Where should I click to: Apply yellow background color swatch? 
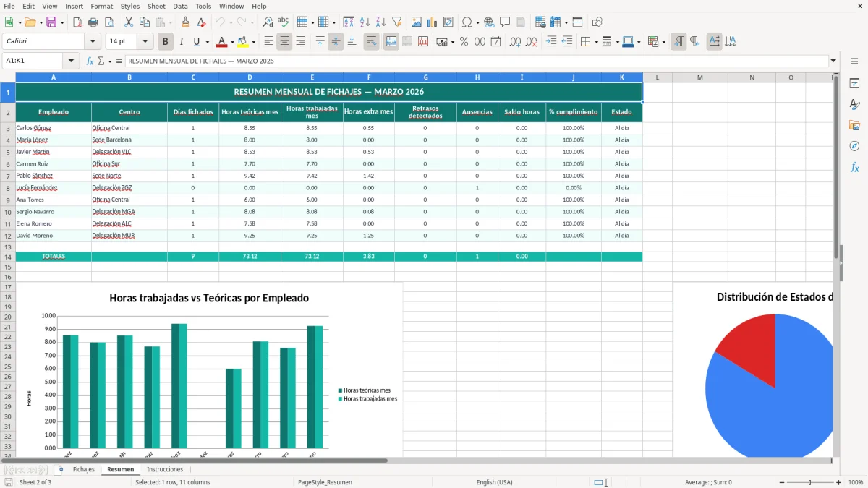(243, 42)
